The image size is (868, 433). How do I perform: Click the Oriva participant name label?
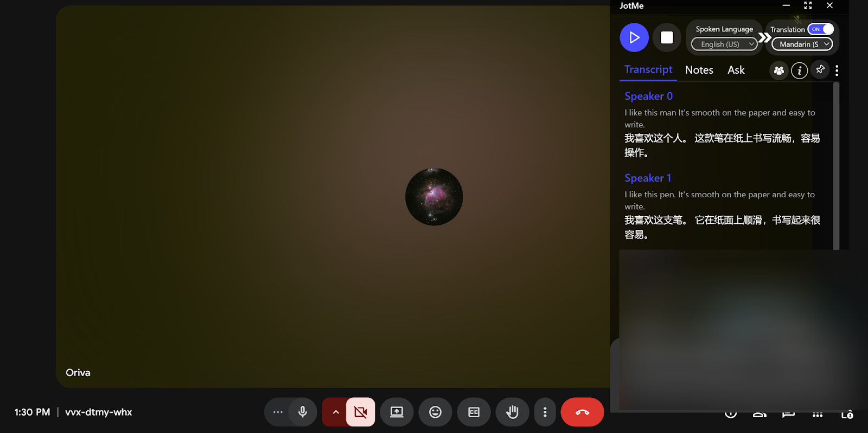pos(78,372)
